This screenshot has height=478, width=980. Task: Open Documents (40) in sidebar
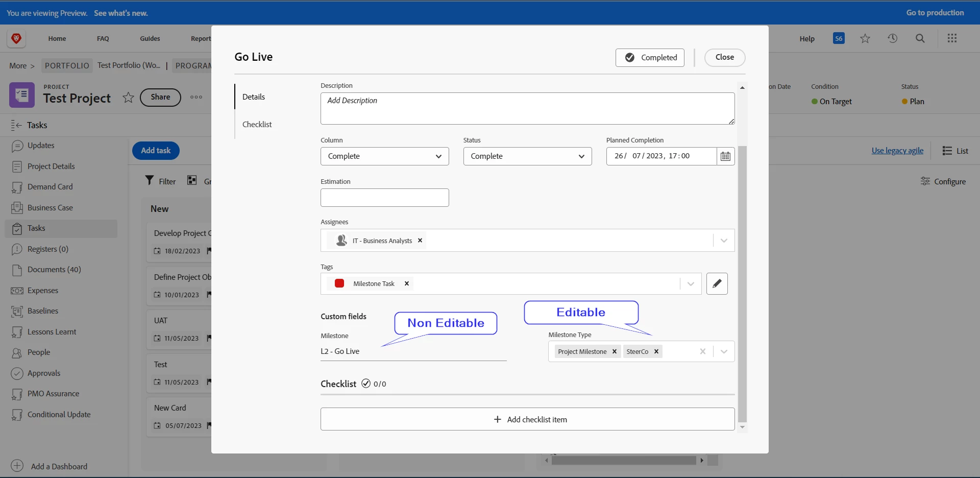point(54,270)
